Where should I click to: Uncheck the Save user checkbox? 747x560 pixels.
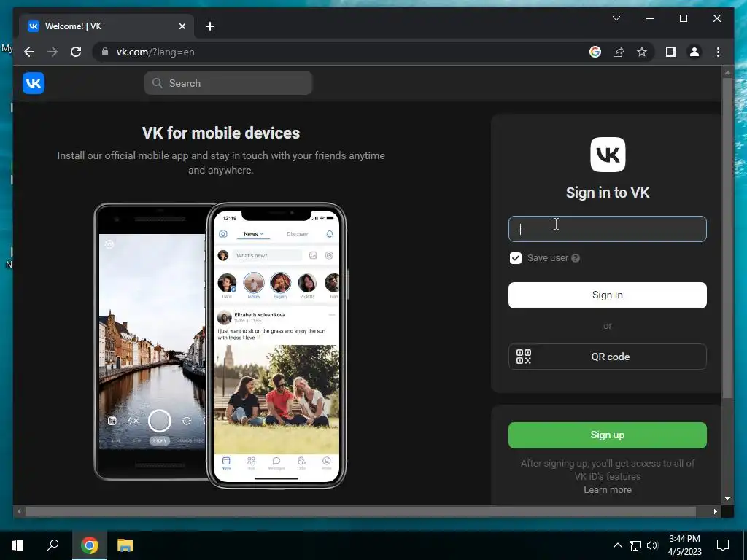(x=516, y=258)
